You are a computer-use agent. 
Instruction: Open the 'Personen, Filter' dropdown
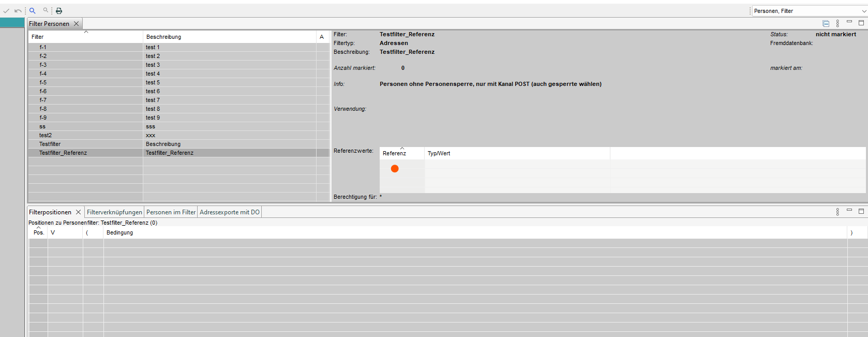tap(809, 11)
